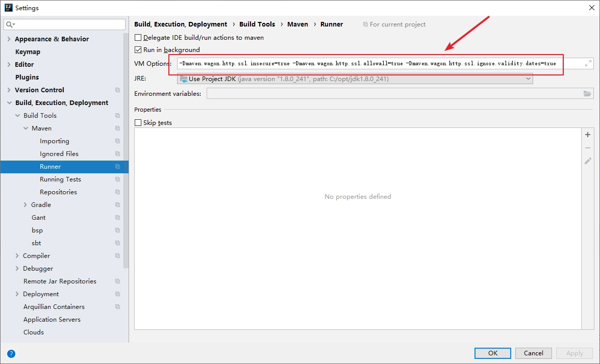
Task: Expand Appearance & Behavior section
Action: pyautogui.click(x=9, y=39)
